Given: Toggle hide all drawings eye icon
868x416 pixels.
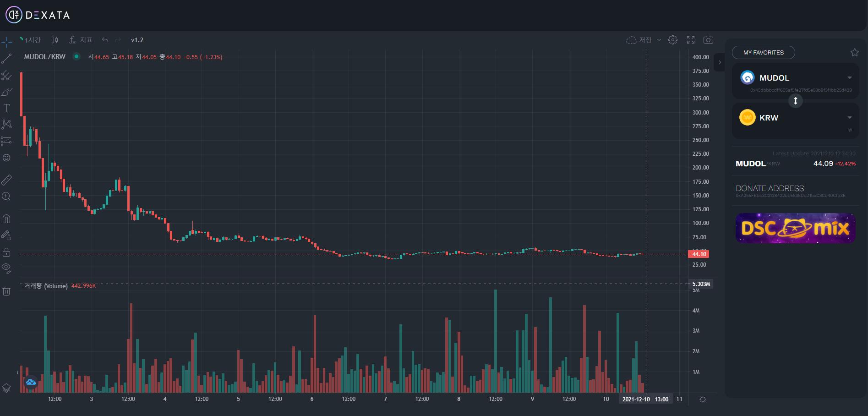Looking at the screenshot, I should [x=6, y=268].
